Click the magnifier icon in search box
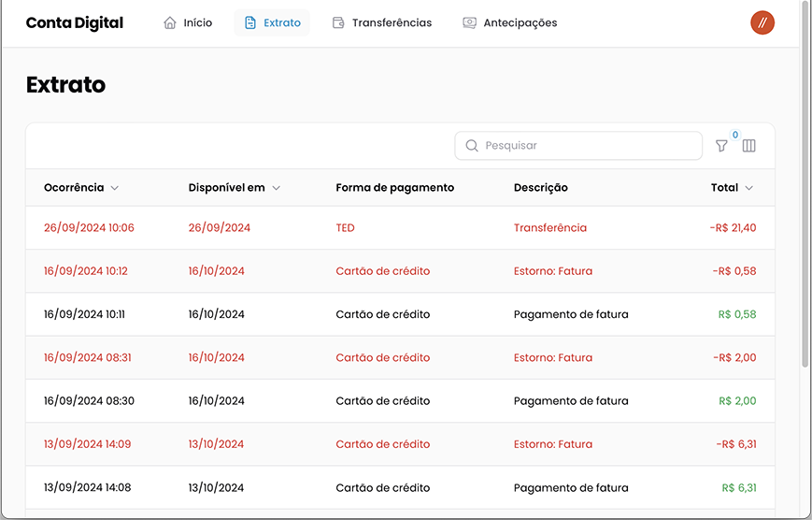This screenshot has height=520, width=812. [472, 146]
